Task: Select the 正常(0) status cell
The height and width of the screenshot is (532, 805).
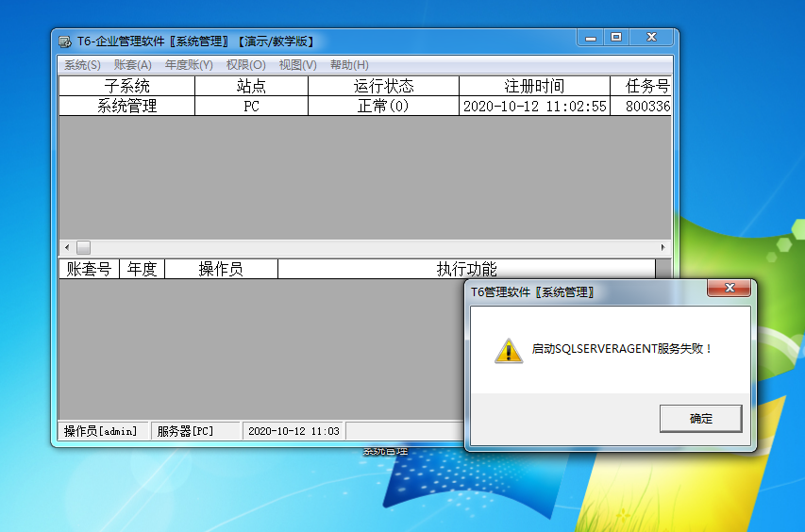Action: 383,106
